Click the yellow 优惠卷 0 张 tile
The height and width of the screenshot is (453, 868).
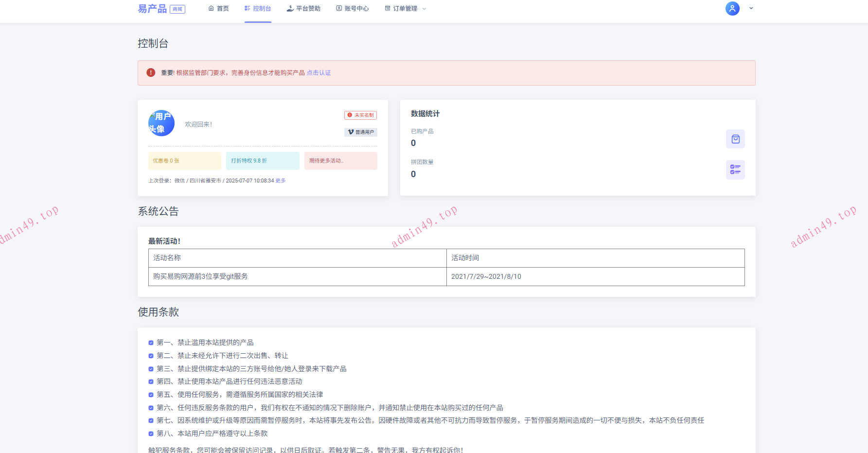tap(184, 161)
